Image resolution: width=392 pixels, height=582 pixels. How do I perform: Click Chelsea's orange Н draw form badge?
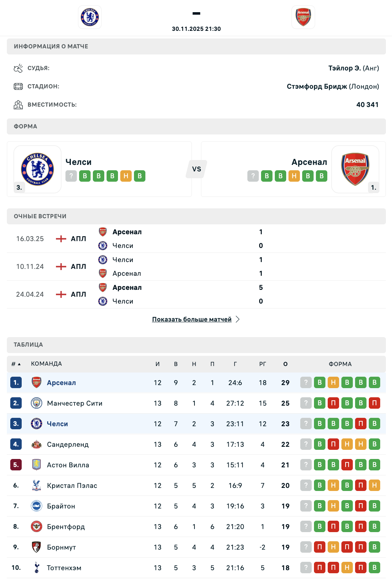126,176
